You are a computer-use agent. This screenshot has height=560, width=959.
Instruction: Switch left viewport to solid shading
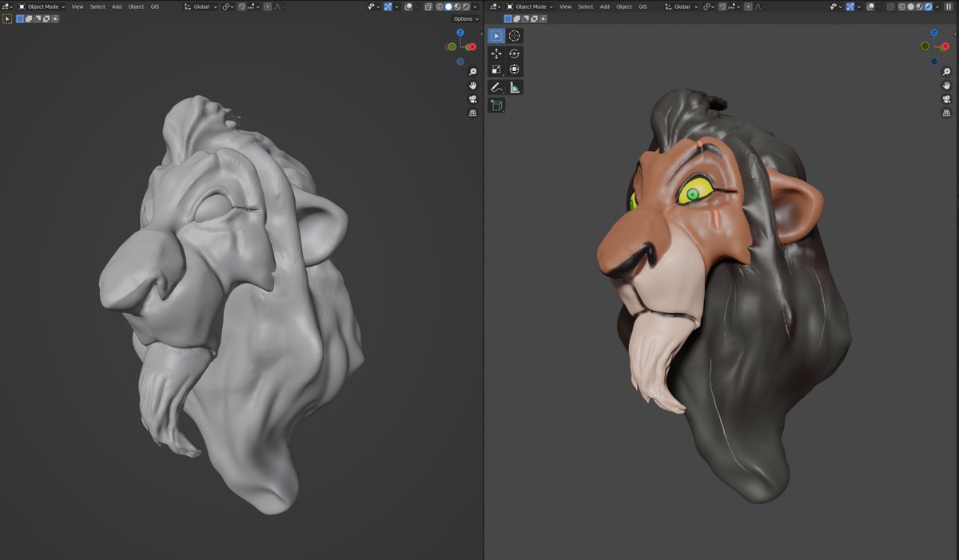448,6
